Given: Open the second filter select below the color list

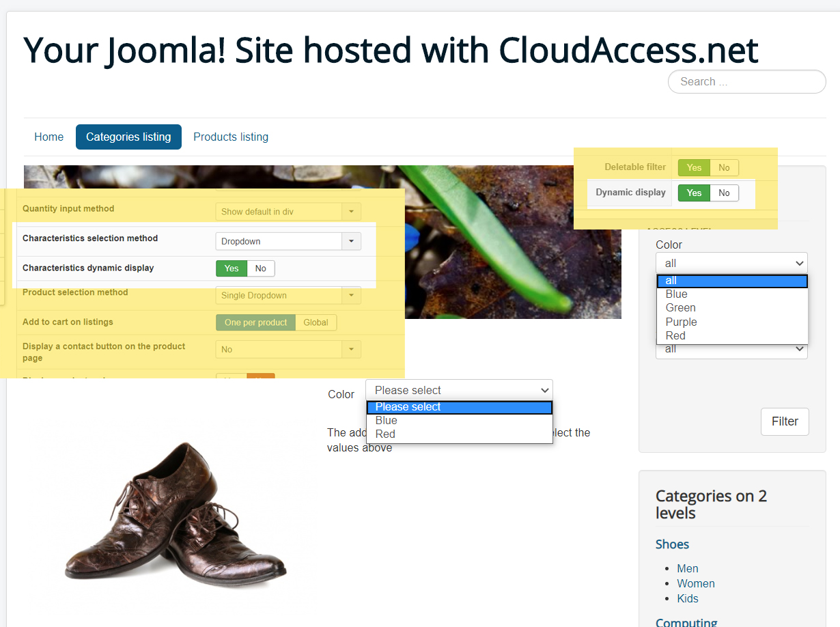Looking at the screenshot, I should point(731,351).
